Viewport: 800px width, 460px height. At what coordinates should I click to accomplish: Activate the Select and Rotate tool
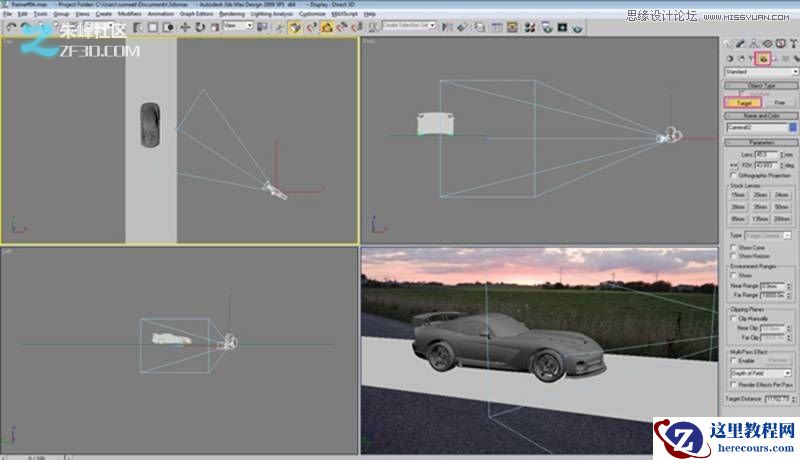[x=200, y=28]
